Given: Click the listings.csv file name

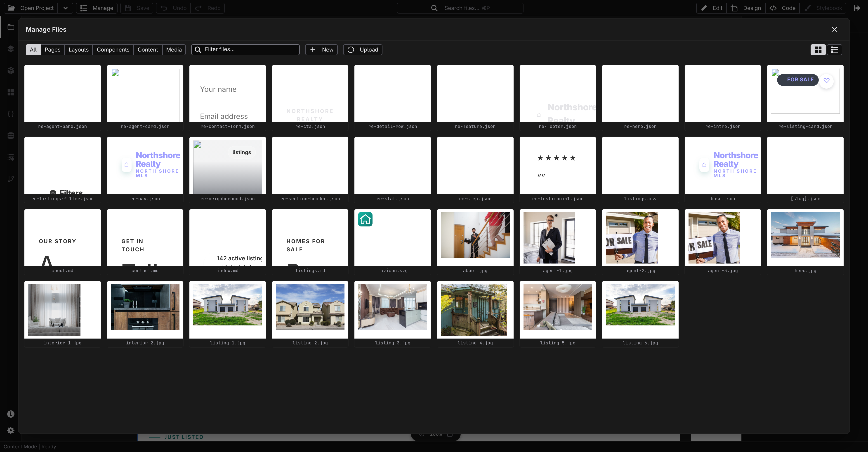Looking at the screenshot, I should (640, 199).
